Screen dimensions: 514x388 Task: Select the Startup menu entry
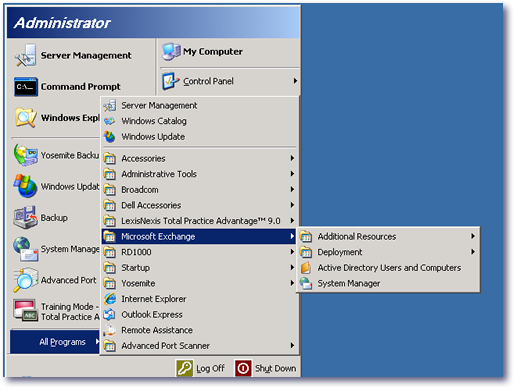(199, 268)
